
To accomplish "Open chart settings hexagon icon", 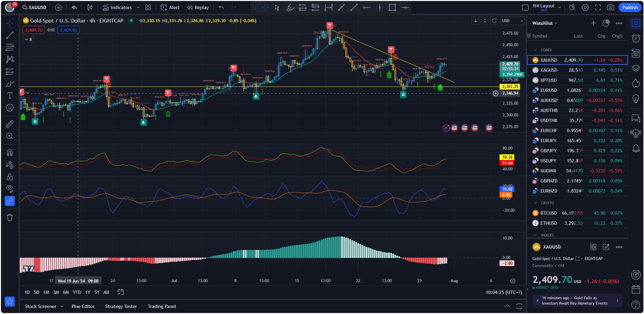I will coord(585,7).
